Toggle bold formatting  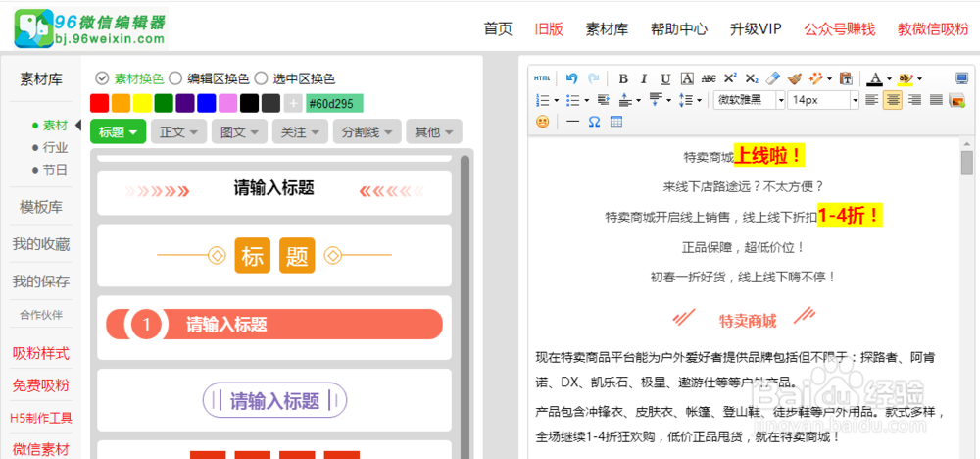tap(622, 78)
